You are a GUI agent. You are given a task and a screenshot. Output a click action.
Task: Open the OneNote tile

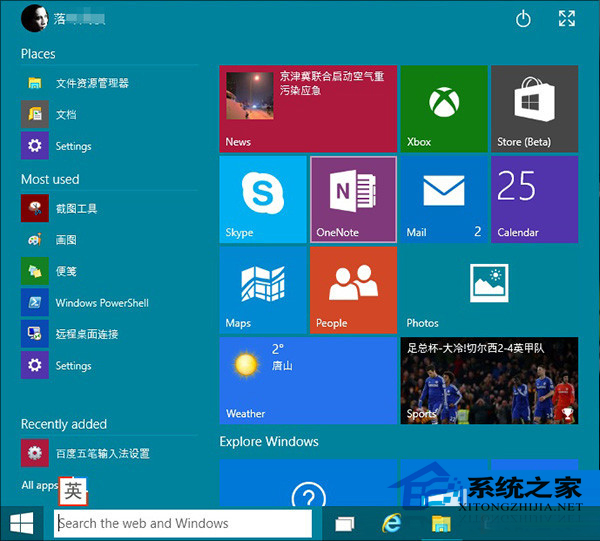354,199
